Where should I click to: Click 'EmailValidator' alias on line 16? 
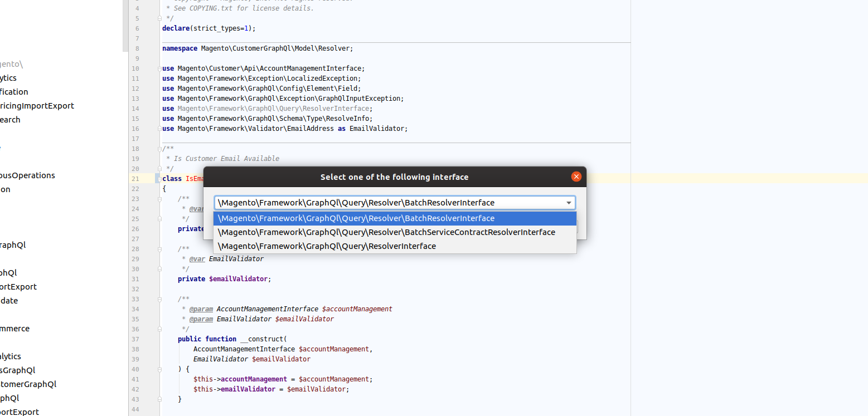[376, 129]
